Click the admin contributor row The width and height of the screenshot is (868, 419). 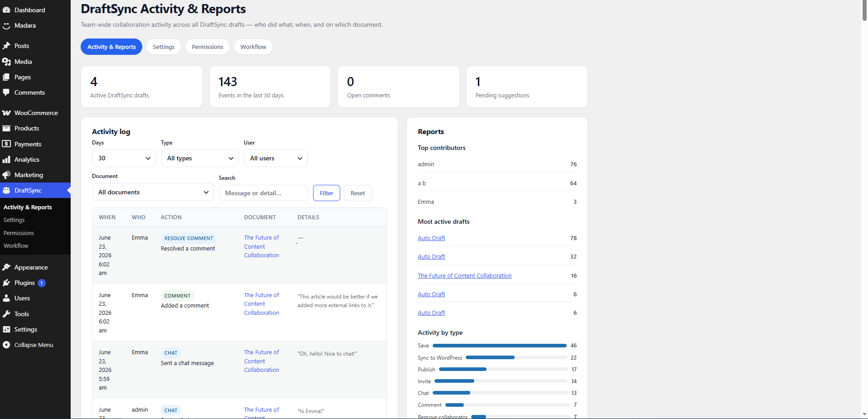click(497, 164)
